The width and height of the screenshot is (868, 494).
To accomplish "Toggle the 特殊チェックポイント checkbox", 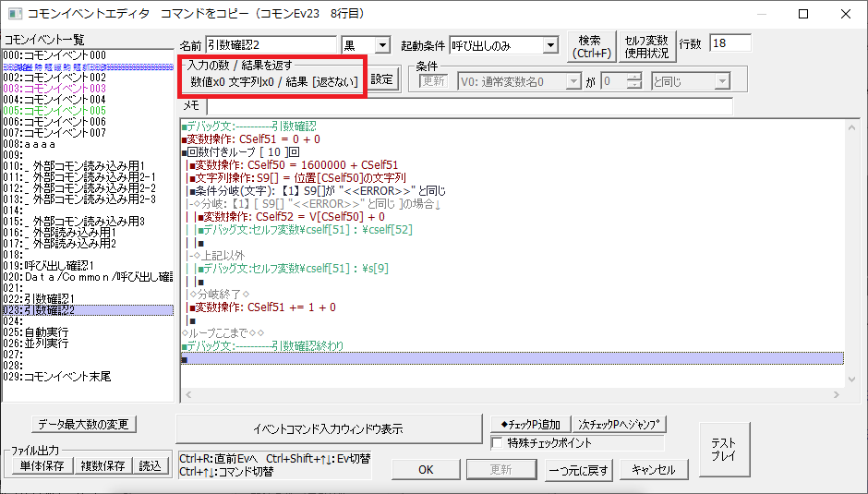I will pos(498,443).
